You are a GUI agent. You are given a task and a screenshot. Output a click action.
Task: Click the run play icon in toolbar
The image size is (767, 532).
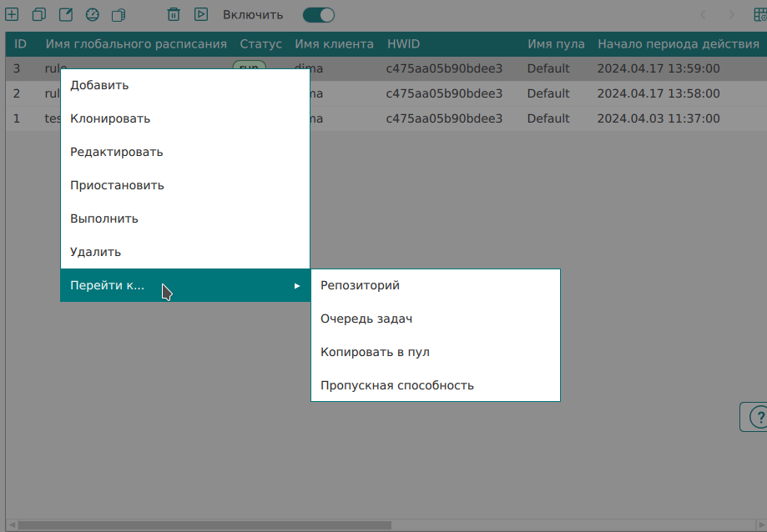click(x=200, y=14)
